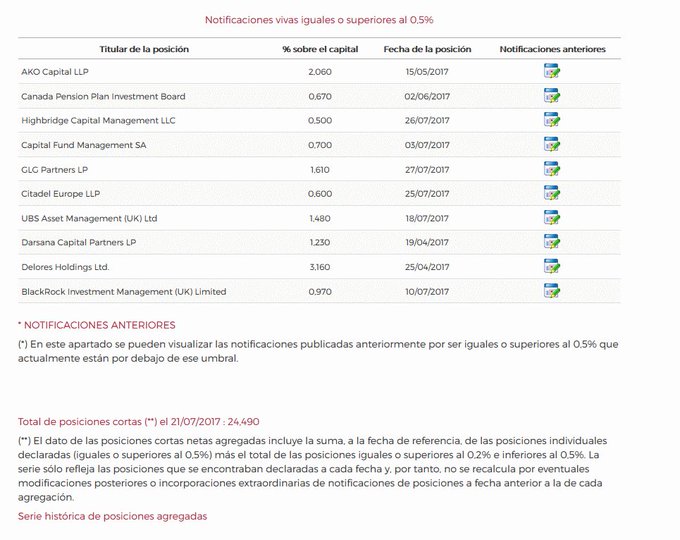This screenshot has width=680, height=540.
Task: Click the 1,610 capital percentage value
Action: [320, 170]
